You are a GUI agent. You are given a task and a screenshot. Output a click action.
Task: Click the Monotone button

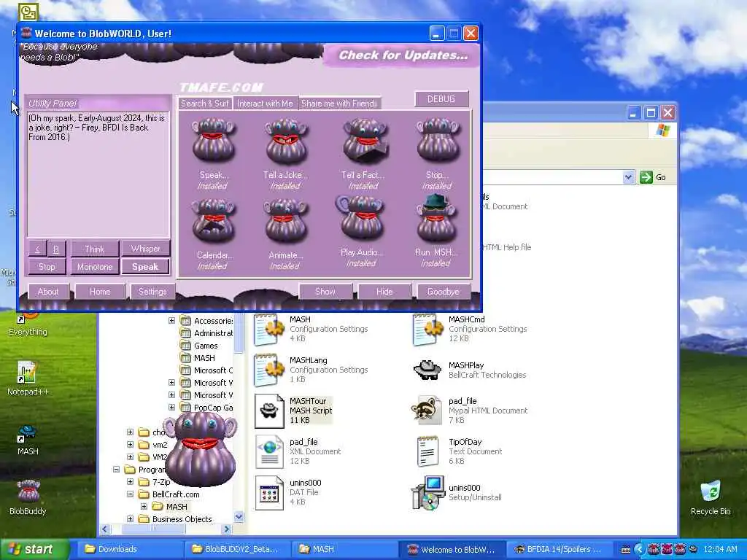(94, 267)
